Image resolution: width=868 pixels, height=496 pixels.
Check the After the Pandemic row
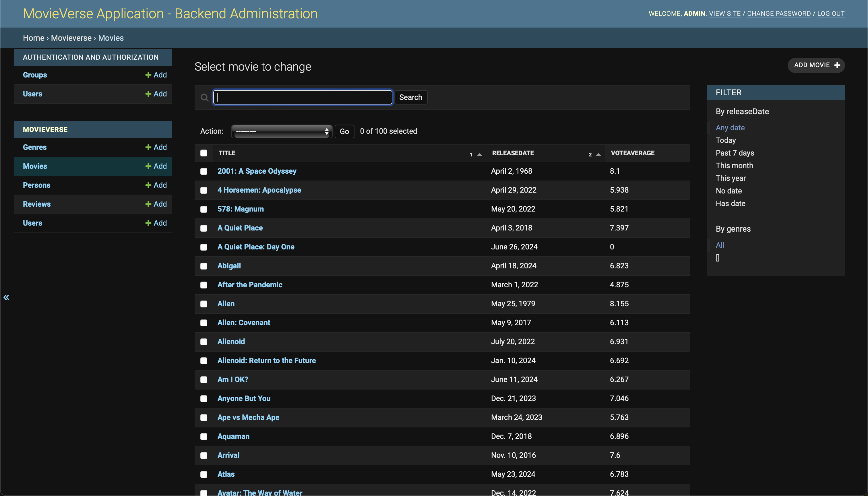coord(204,285)
